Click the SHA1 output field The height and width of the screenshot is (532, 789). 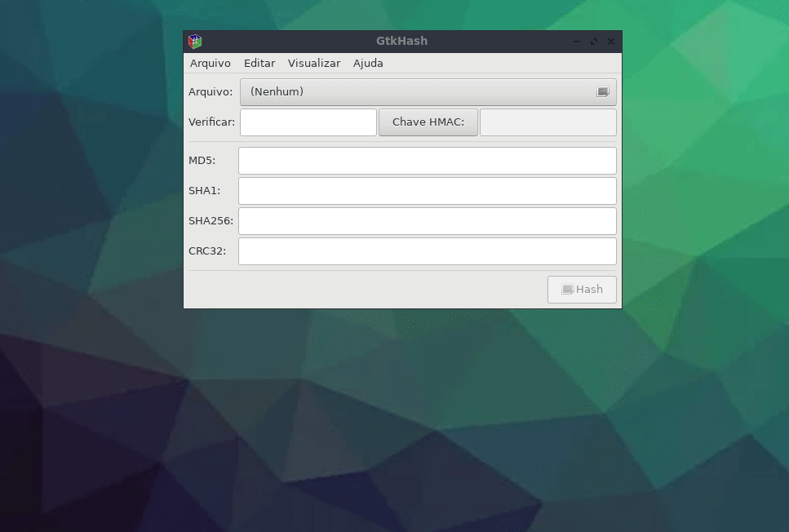click(x=428, y=191)
